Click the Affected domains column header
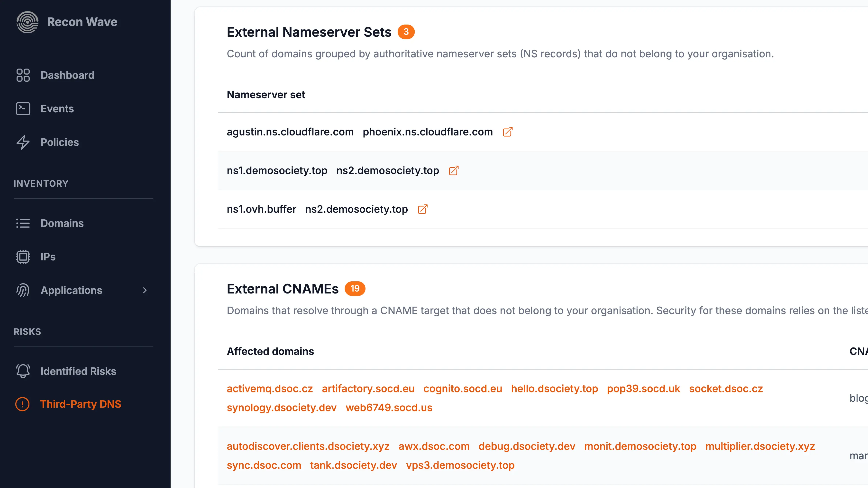Viewport: 868px width, 488px height. [270, 351]
